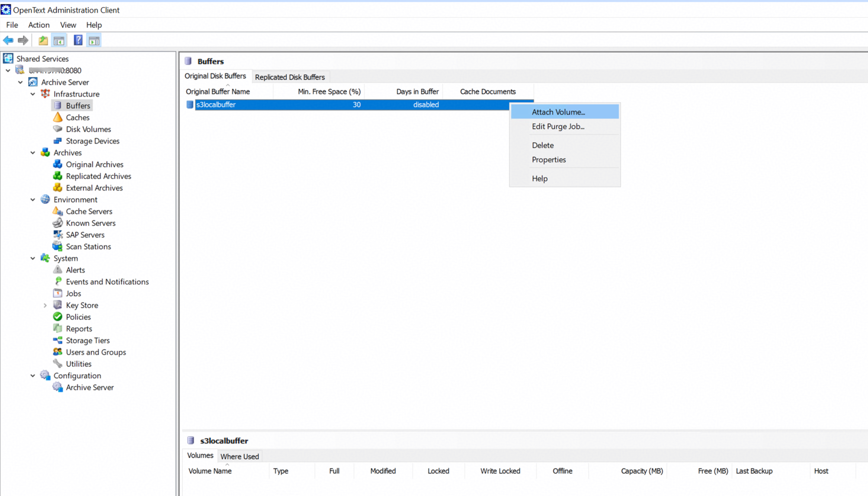The height and width of the screenshot is (496, 868).
Task: Select the Buffers node icon in tree
Action: (58, 106)
